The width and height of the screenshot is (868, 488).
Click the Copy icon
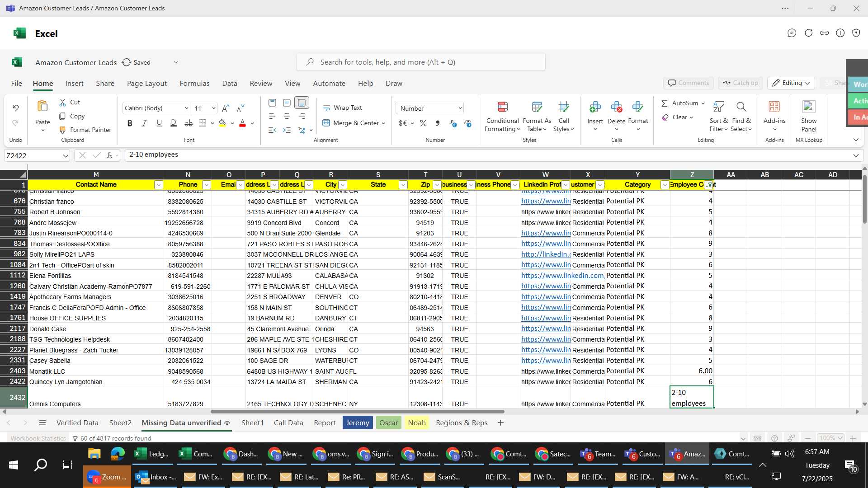point(63,117)
